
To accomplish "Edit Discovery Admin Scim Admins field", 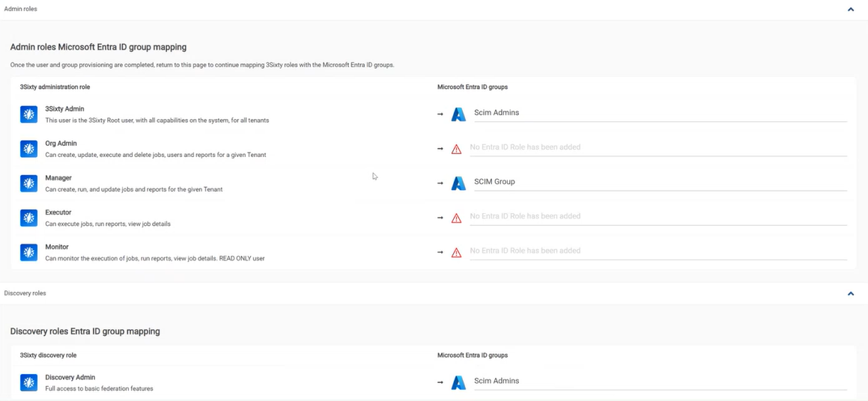I will [659, 381].
